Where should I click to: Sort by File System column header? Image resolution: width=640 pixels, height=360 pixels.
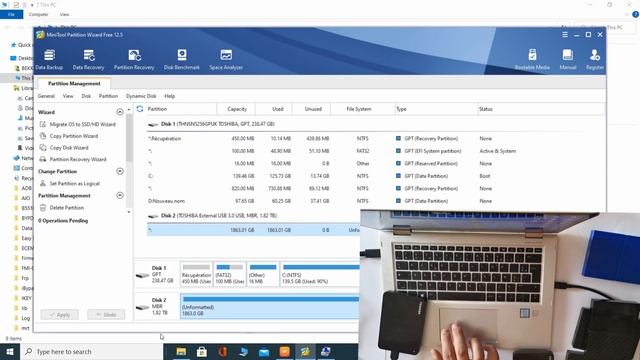[359, 109]
